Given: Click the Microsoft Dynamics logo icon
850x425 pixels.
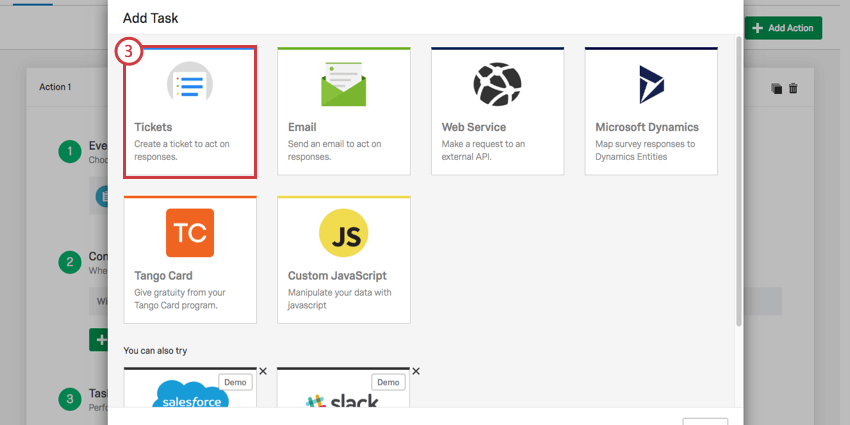Looking at the screenshot, I should tap(652, 85).
